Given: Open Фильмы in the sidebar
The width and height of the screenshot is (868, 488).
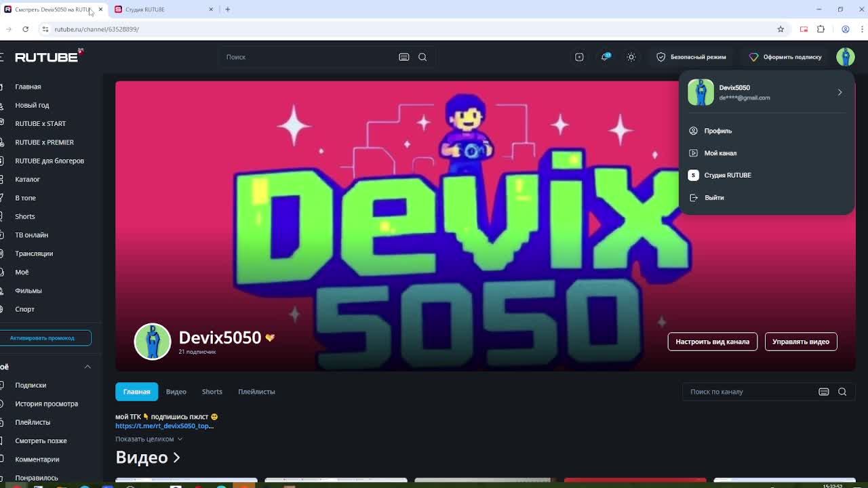Looking at the screenshot, I should (28, 291).
